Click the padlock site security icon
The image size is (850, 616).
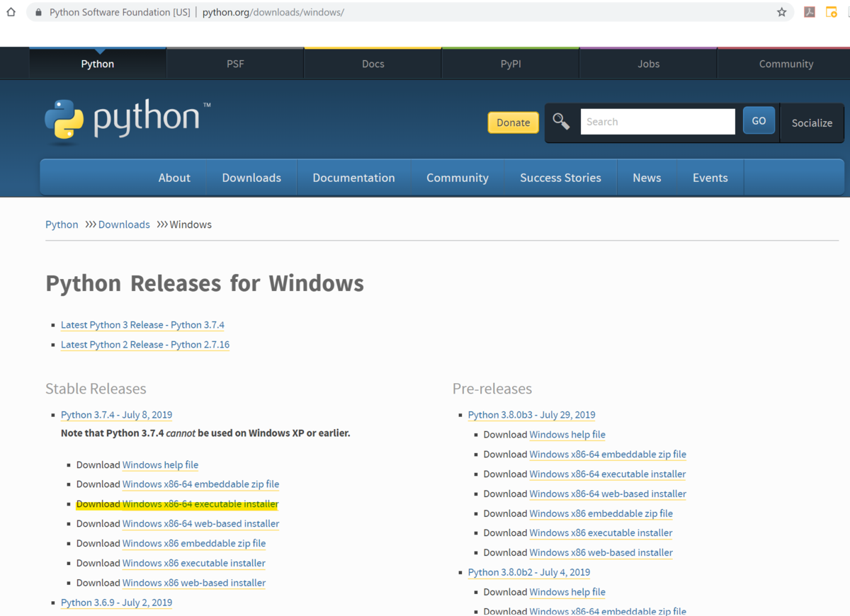point(38,12)
